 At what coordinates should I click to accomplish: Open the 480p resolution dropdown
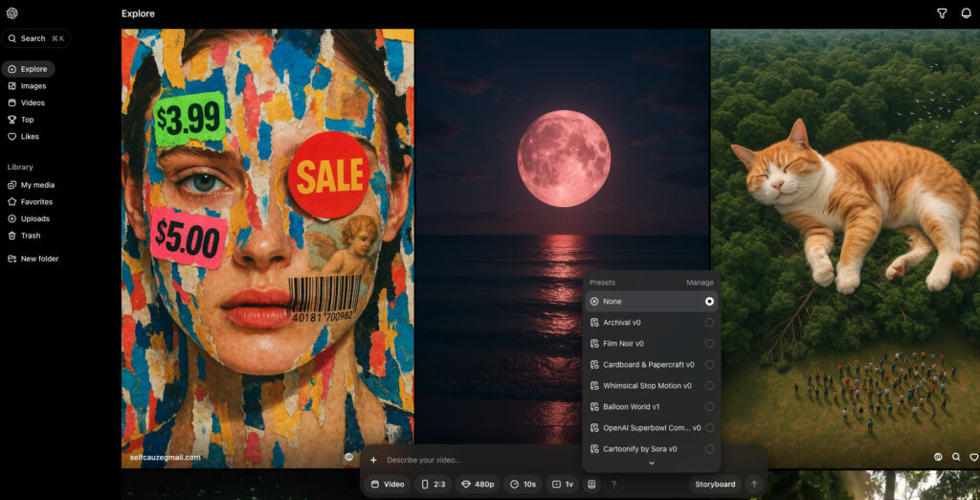pyautogui.click(x=477, y=485)
